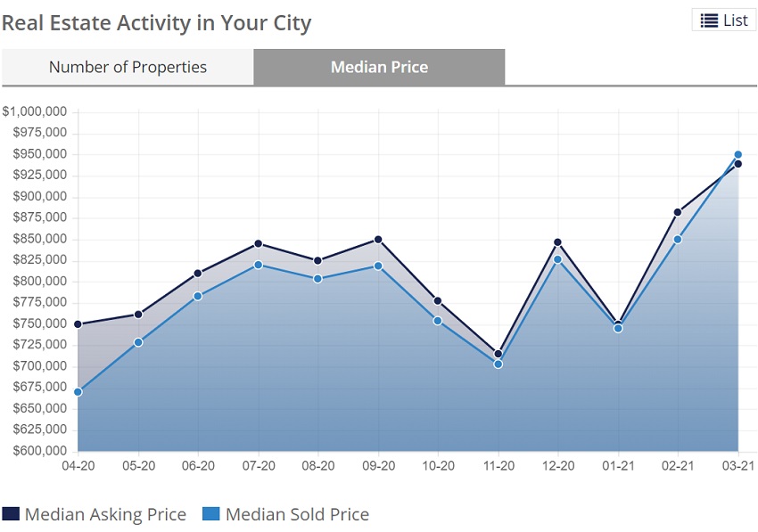Image resolution: width=758 pixels, height=532 pixels.
Task: Select the 04-20 Median Asking Price data point
Action: coord(78,324)
